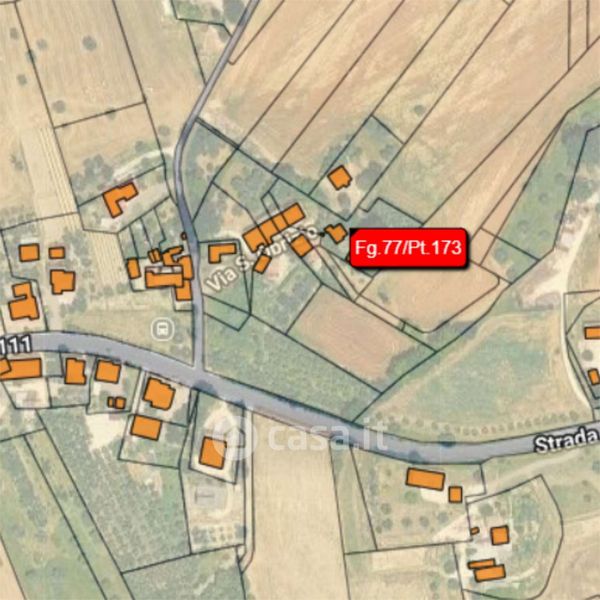Click the road junction with main road

pos(198,372)
